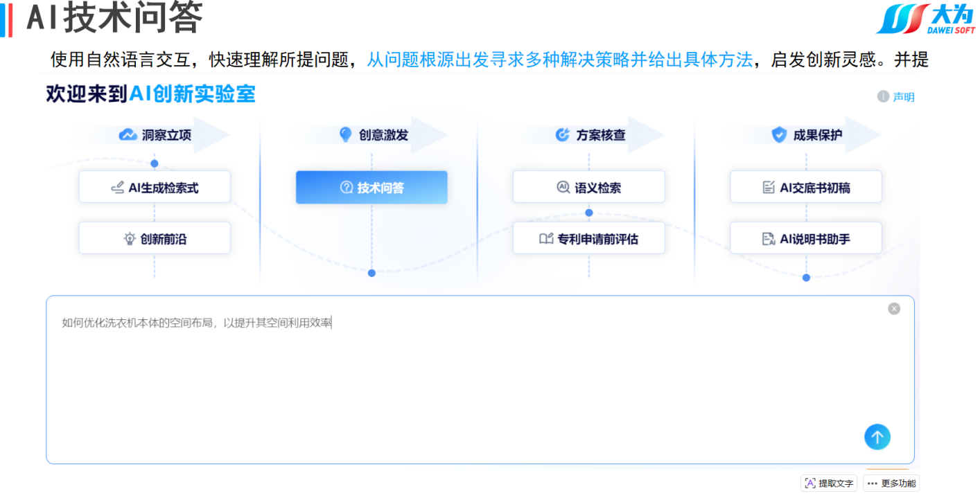Open the AI说明书助手 tool
The height and width of the screenshot is (498, 980).
point(805,239)
